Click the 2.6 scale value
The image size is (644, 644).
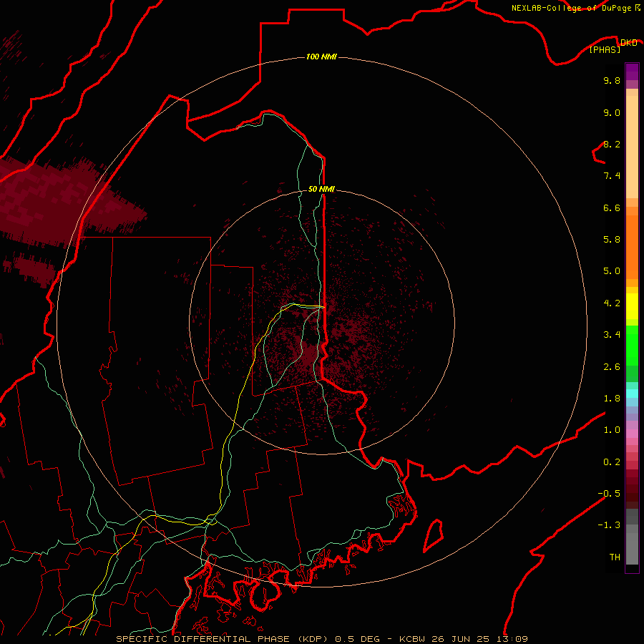(612, 367)
